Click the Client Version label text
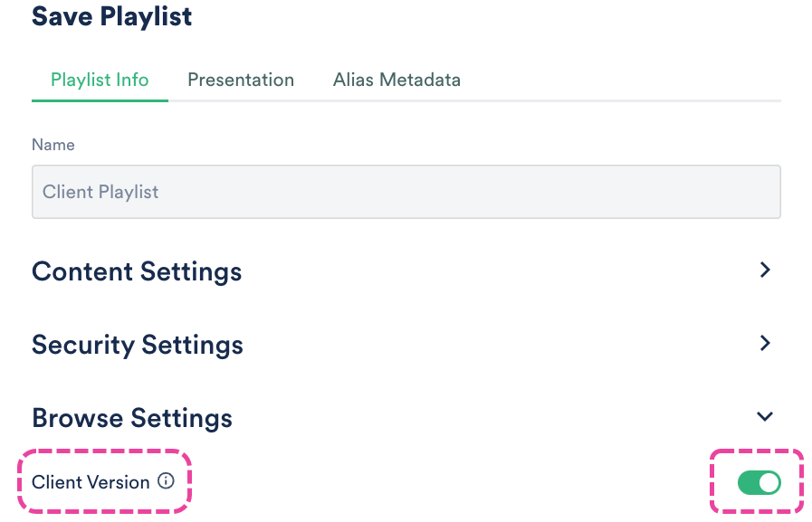This screenshot has height=522, width=812. [x=91, y=482]
